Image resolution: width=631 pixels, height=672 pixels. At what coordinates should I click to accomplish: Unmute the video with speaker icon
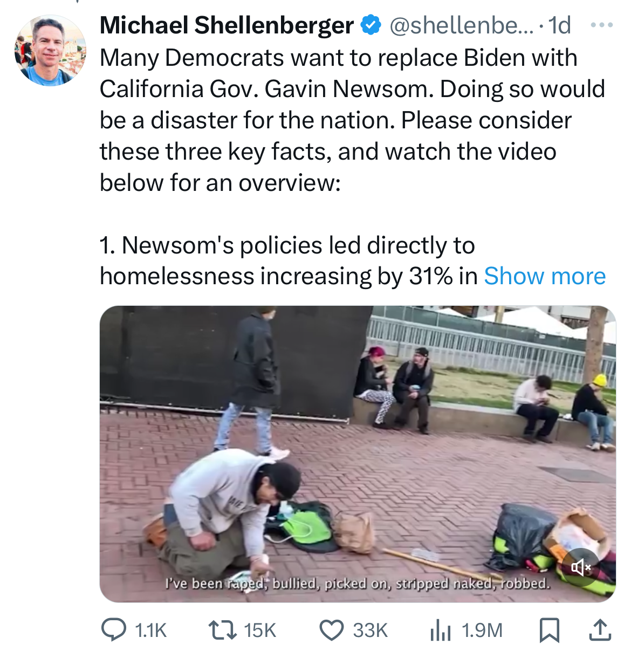(581, 567)
